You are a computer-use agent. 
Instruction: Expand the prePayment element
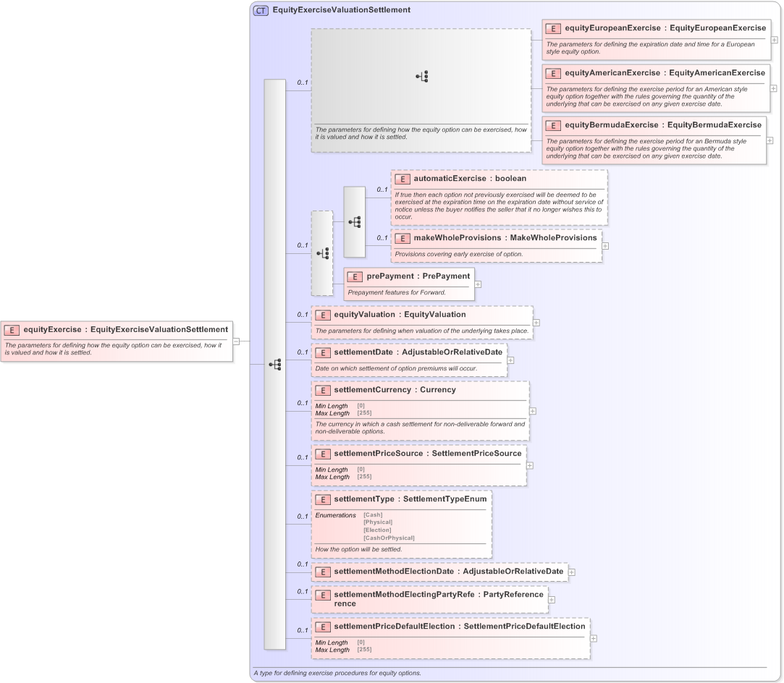478,284
